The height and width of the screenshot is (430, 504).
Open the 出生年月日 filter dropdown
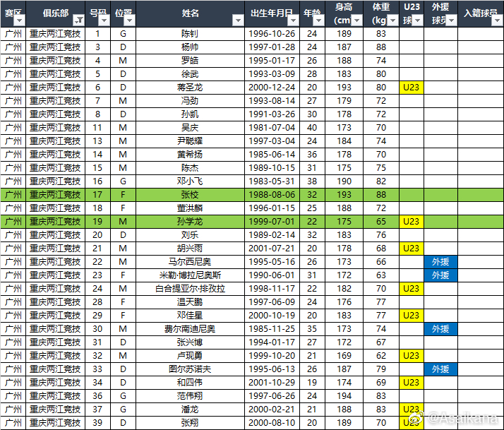[x=295, y=20]
